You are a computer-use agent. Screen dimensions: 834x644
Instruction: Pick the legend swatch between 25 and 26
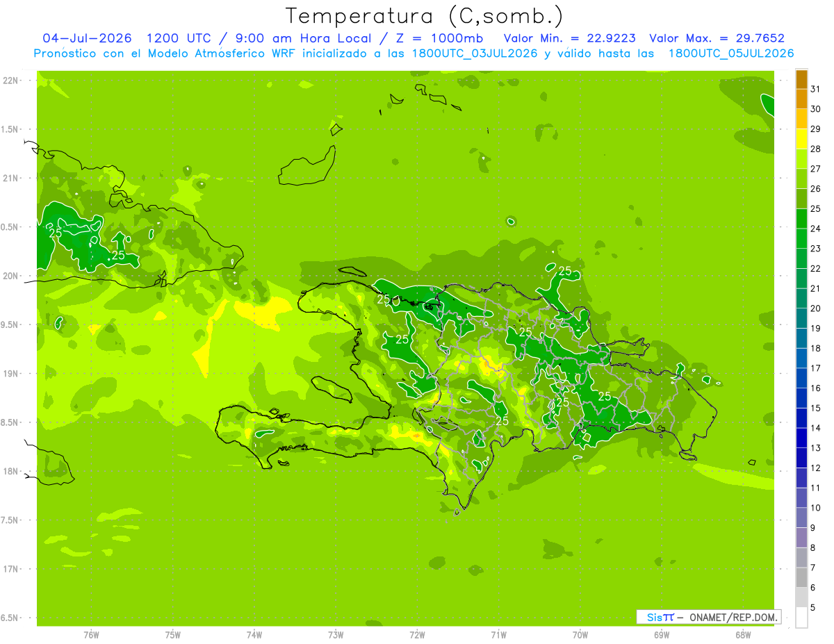pos(801,199)
